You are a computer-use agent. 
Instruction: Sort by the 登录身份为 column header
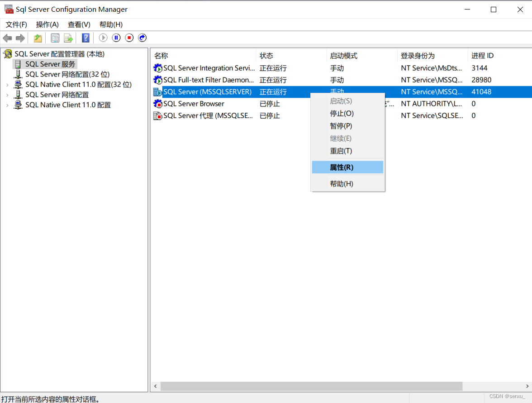432,56
